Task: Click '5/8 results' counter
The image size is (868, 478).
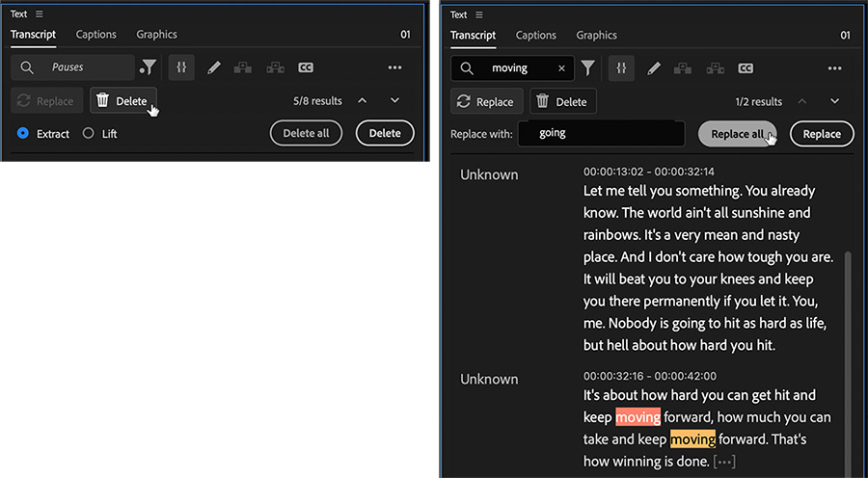Action: tap(317, 100)
